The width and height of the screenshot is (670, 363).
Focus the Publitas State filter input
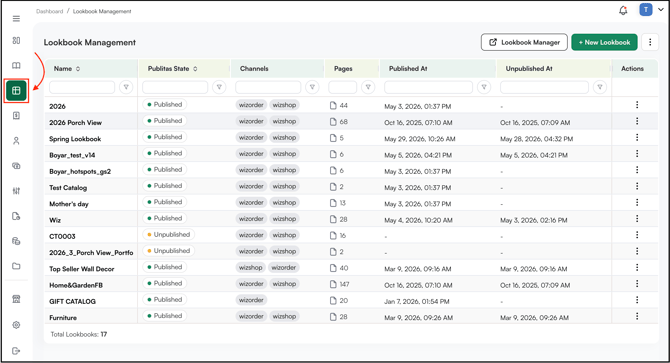tap(175, 87)
